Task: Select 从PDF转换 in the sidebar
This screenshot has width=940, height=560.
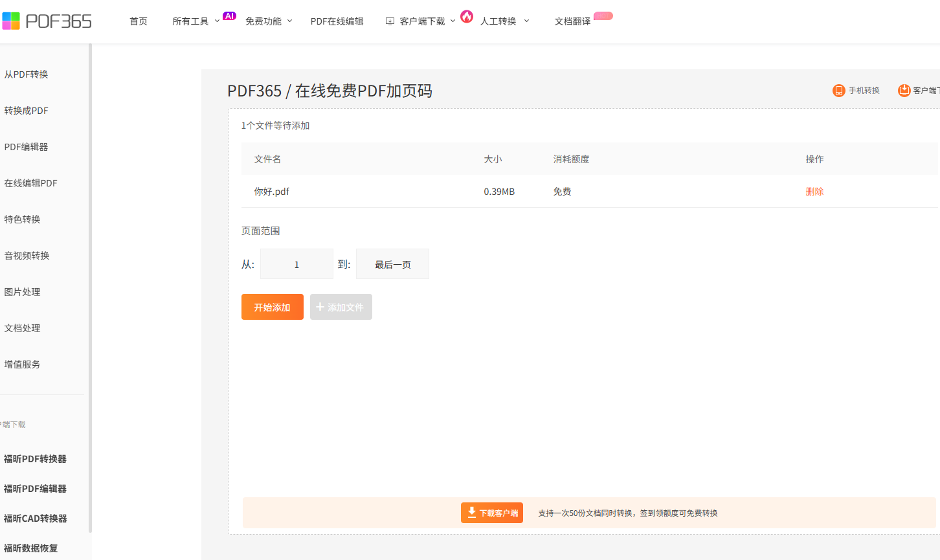Action: pyautogui.click(x=27, y=74)
